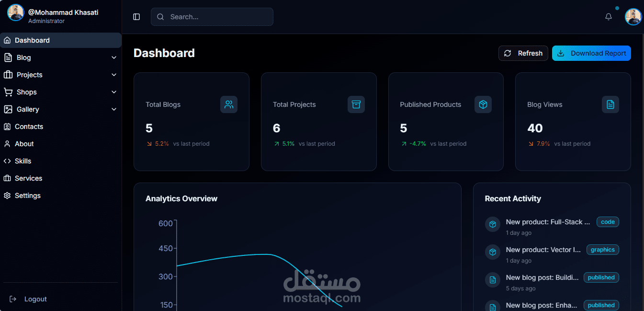
Task: Click the Projects briefcase icon
Action: coord(8,75)
